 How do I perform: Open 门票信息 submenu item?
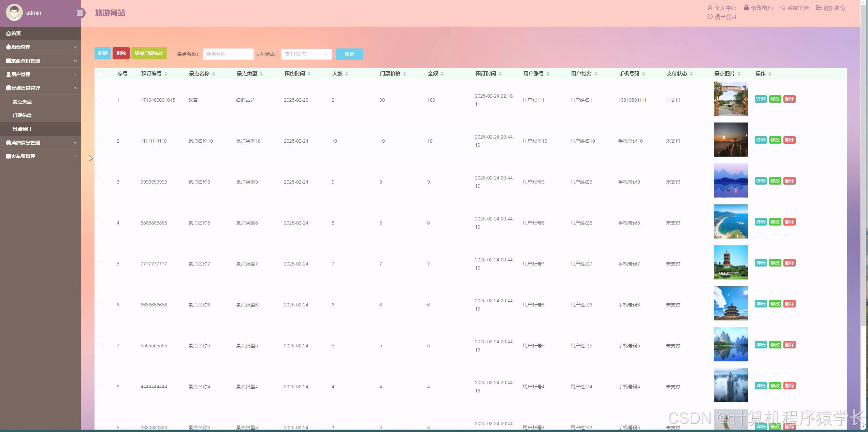(22, 115)
